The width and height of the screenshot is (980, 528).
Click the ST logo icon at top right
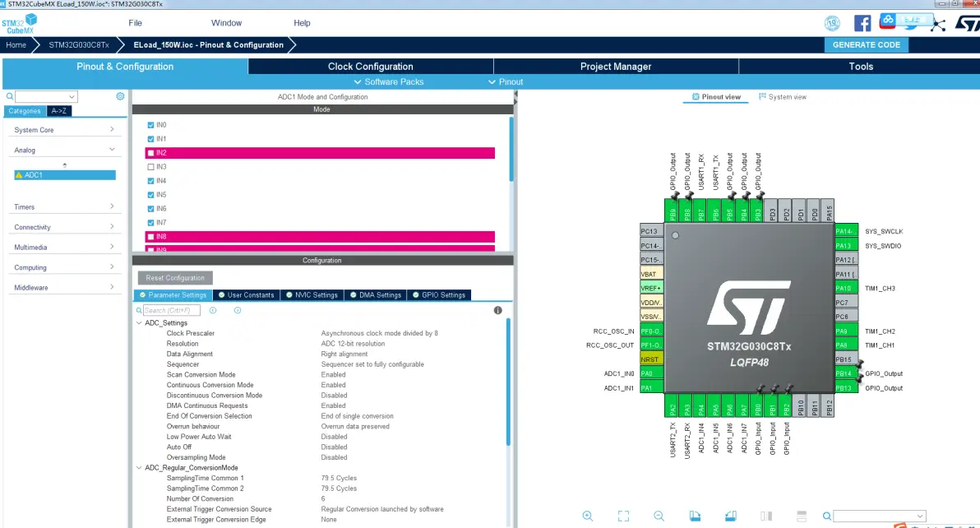968,24
